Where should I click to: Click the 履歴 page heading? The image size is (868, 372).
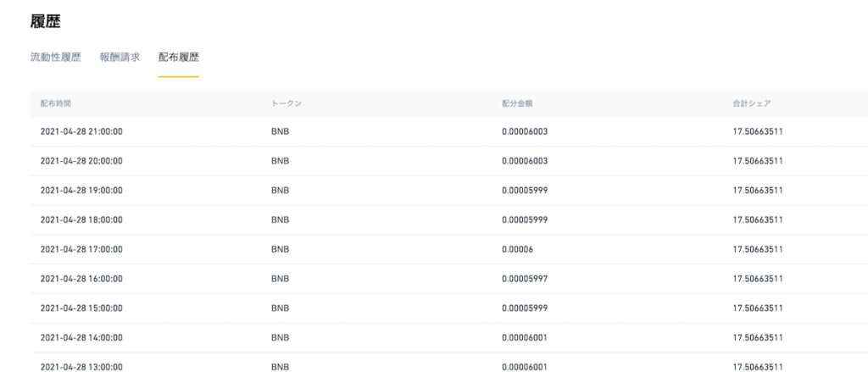pos(45,21)
